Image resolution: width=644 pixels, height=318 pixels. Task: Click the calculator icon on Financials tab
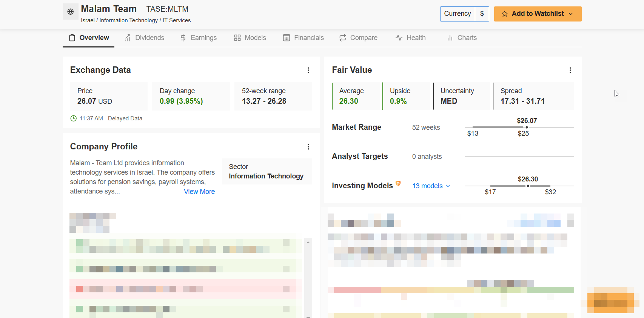[287, 38]
